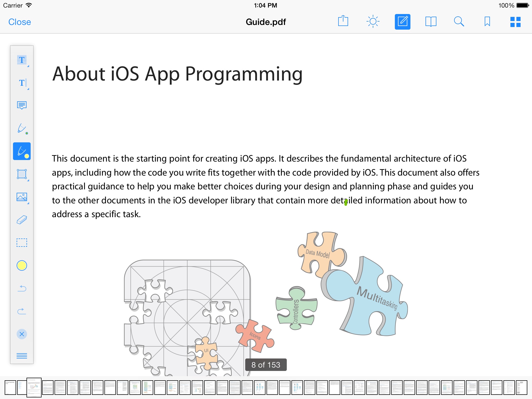The width and height of the screenshot is (532, 399).
Task: Open brightness settings sun icon
Action: point(373,22)
